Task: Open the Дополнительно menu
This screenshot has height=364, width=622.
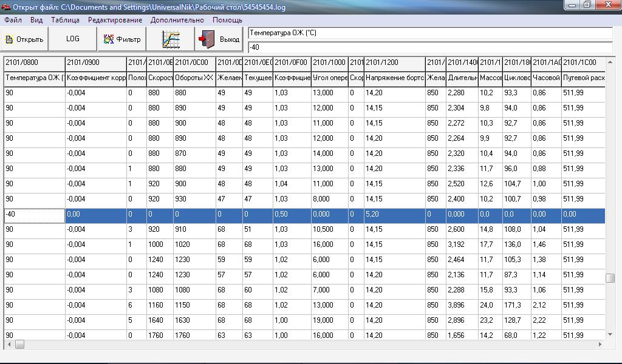Action: 177,20
